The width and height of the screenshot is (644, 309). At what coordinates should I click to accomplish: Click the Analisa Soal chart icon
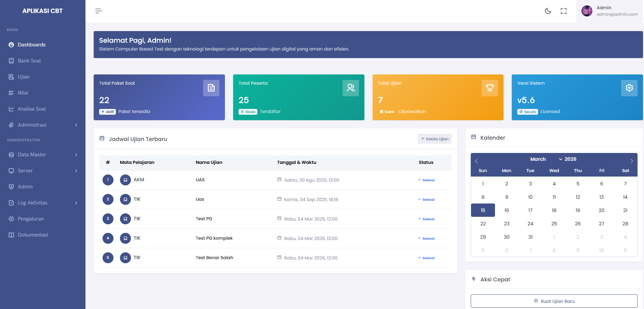click(x=11, y=109)
